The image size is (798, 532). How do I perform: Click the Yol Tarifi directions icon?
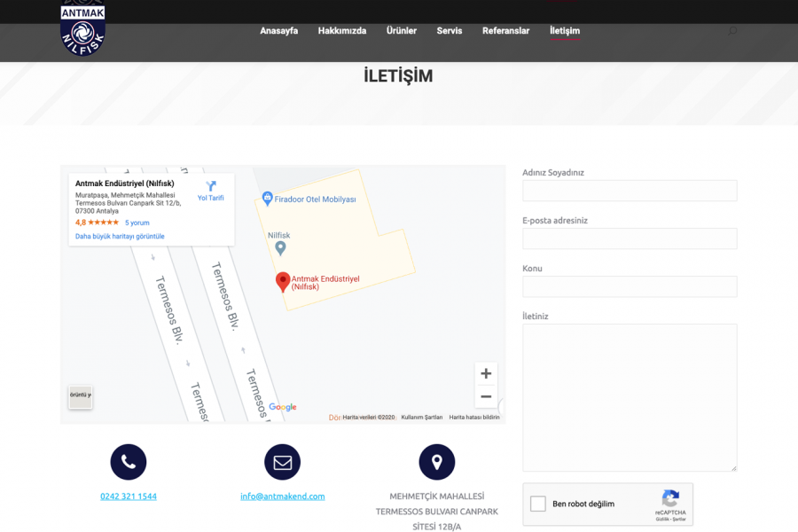[x=210, y=187]
